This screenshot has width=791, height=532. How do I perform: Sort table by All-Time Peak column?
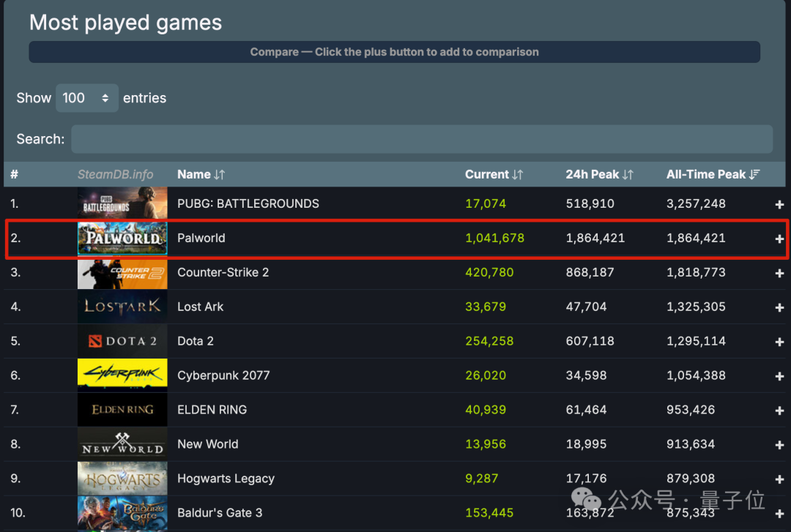tap(713, 174)
